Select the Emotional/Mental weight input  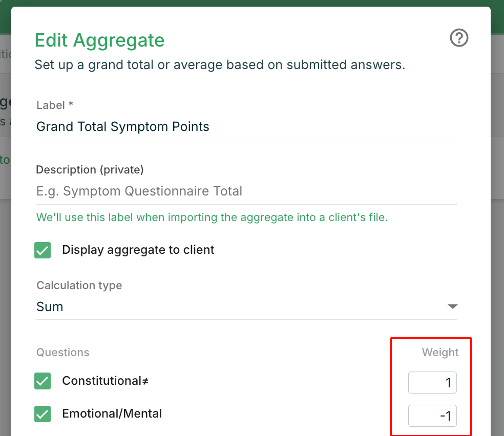pos(432,416)
